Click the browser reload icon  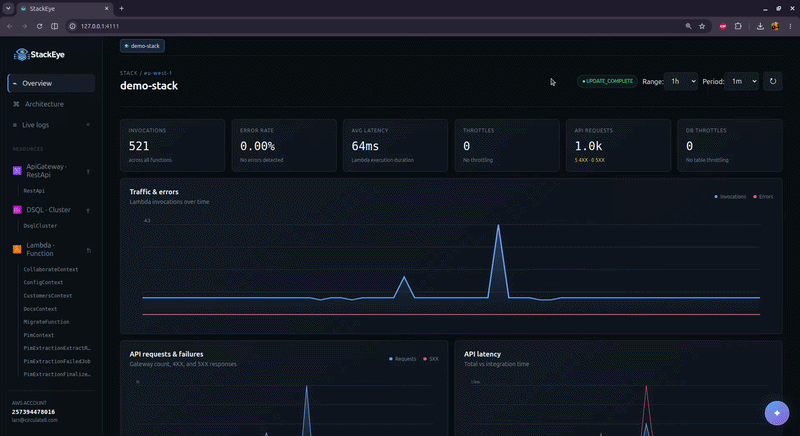click(x=39, y=26)
